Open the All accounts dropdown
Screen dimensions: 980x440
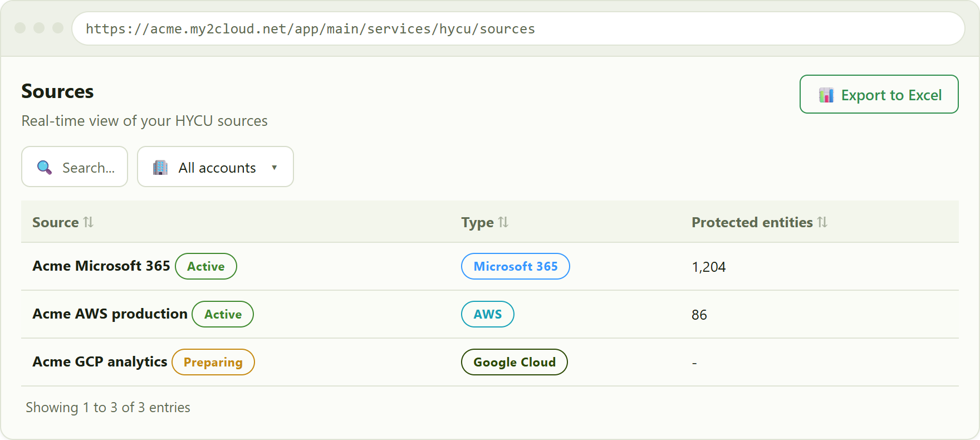[x=215, y=167]
